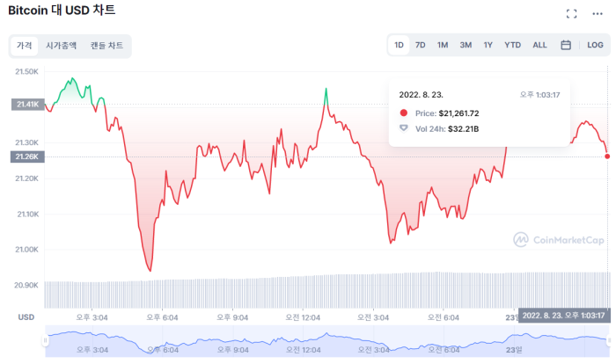This screenshot has height=364, width=616.
Task: Click the 오후 9:04 main x-axis label
Action: pos(232,317)
